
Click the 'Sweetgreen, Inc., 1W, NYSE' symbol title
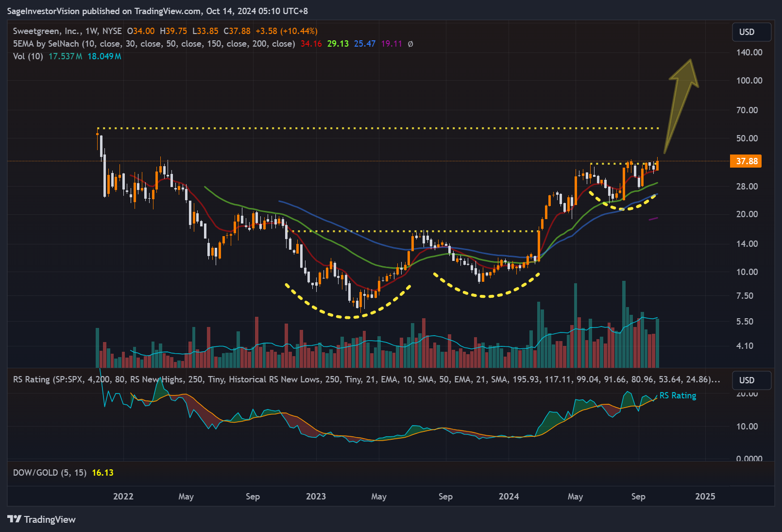coord(68,31)
